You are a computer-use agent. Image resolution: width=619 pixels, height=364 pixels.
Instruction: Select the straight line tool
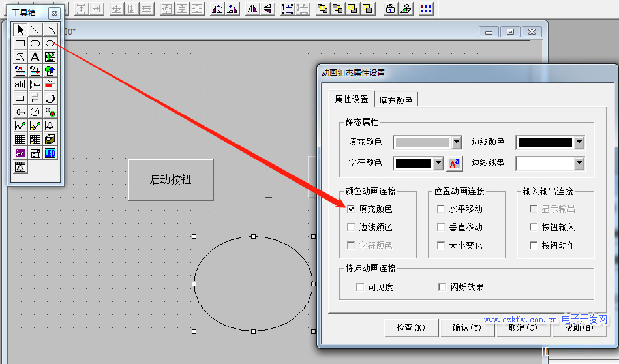pyautogui.click(x=35, y=30)
